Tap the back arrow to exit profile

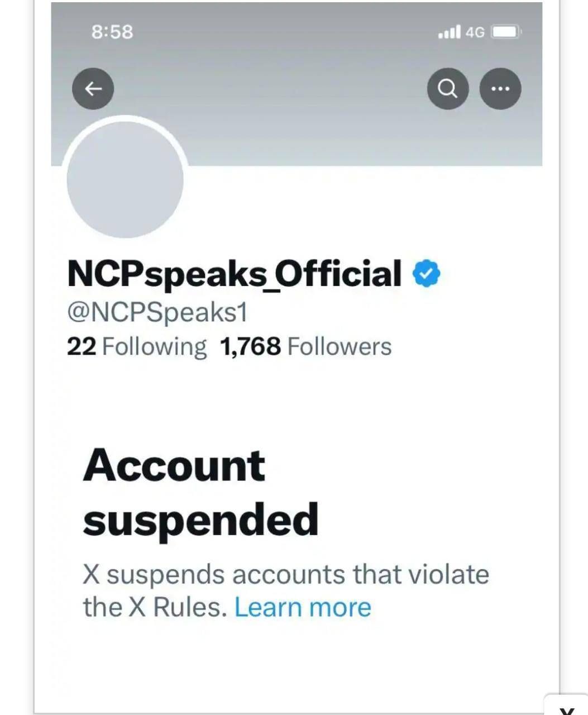[x=93, y=88]
